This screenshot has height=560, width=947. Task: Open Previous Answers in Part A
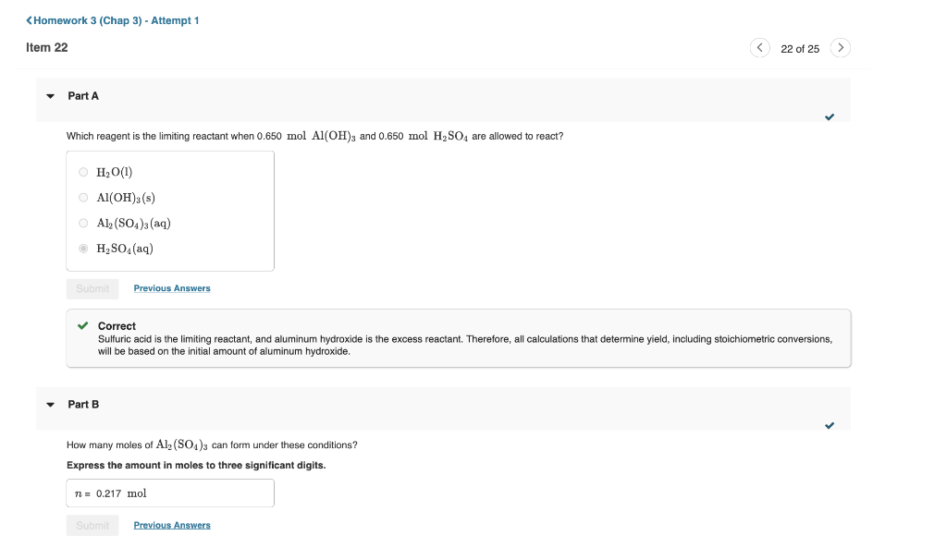pos(171,287)
